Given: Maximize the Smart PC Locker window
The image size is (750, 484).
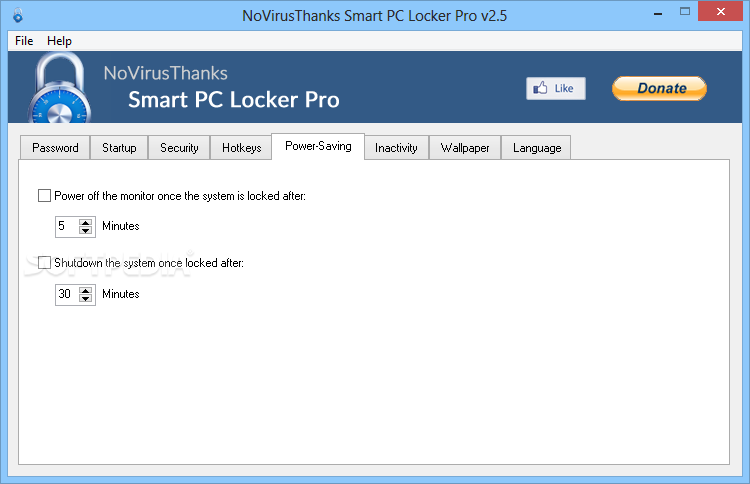Looking at the screenshot, I should (x=685, y=11).
